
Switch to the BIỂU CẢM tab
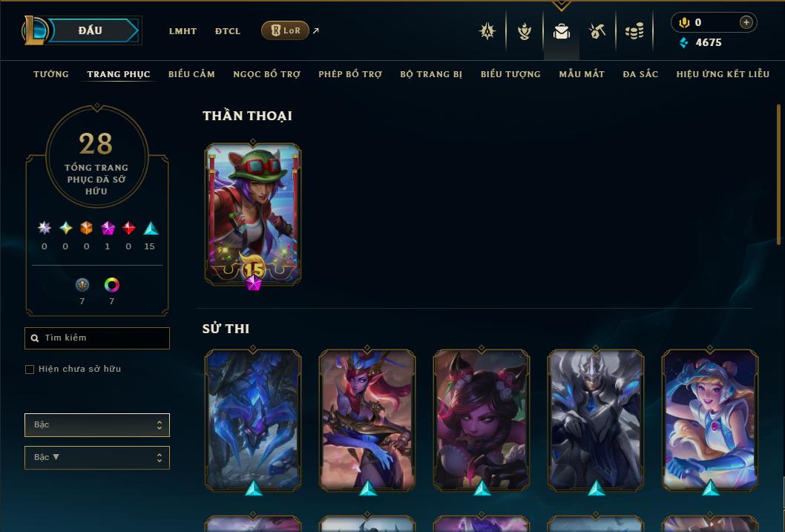coord(191,74)
